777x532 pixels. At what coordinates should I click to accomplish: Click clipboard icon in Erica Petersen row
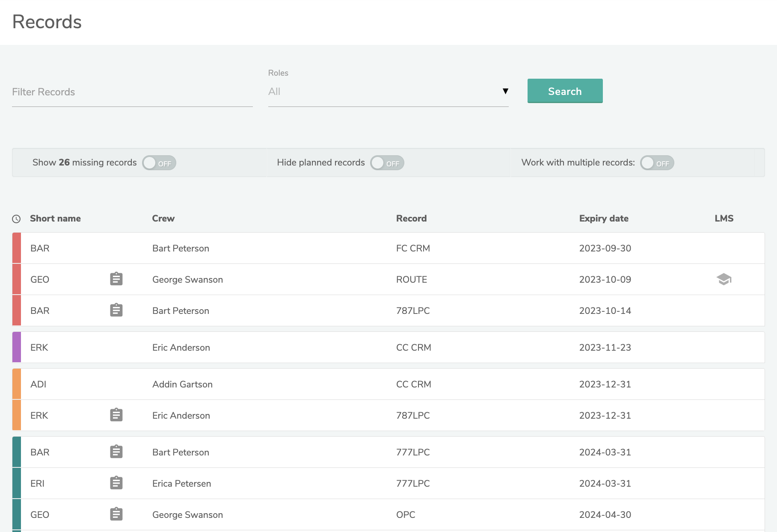tap(116, 483)
